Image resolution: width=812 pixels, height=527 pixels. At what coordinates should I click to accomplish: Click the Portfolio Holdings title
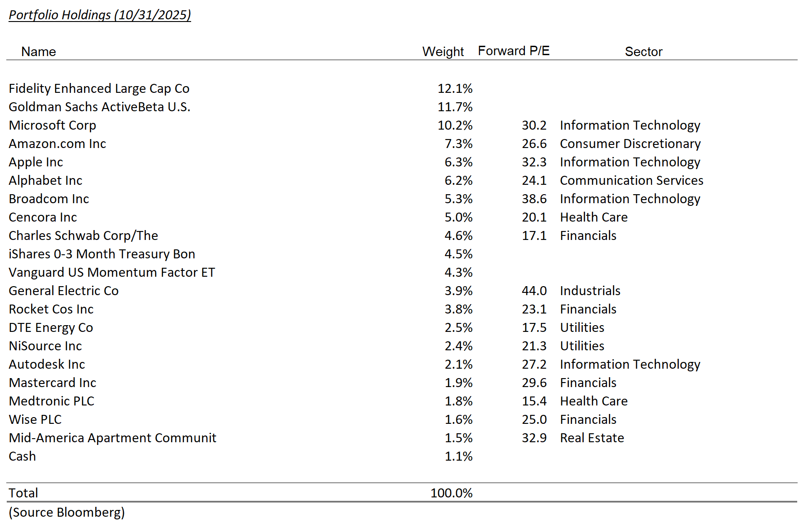coord(100,15)
